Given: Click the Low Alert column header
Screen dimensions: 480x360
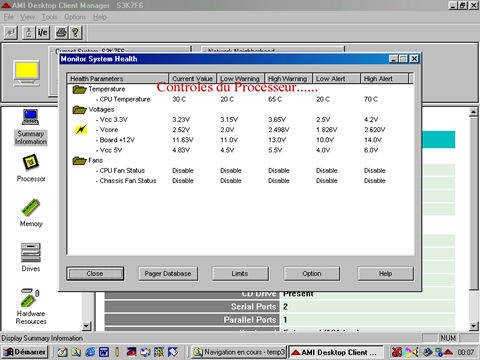Looking at the screenshot, I should click(x=336, y=79).
